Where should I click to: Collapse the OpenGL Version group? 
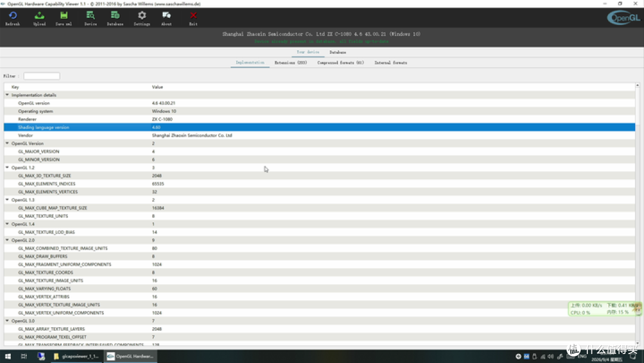pos(7,143)
